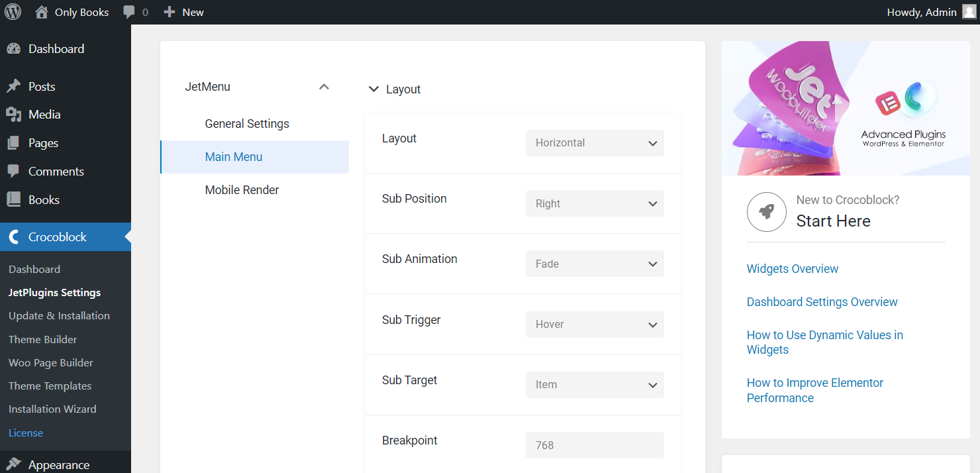Image resolution: width=980 pixels, height=473 pixels.
Task: Click the Sub Target label
Action: click(x=410, y=380)
